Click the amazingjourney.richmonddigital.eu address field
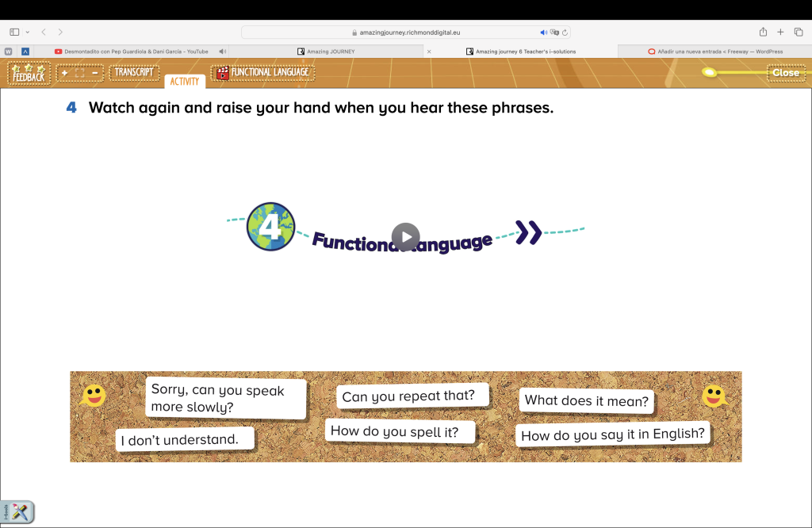This screenshot has width=812, height=528. coord(404,33)
